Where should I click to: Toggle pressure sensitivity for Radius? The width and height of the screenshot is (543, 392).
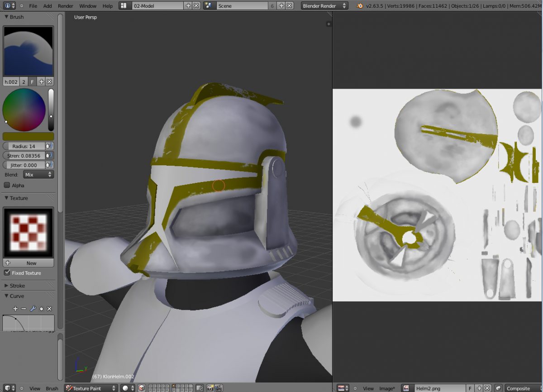(x=49, y=146)
